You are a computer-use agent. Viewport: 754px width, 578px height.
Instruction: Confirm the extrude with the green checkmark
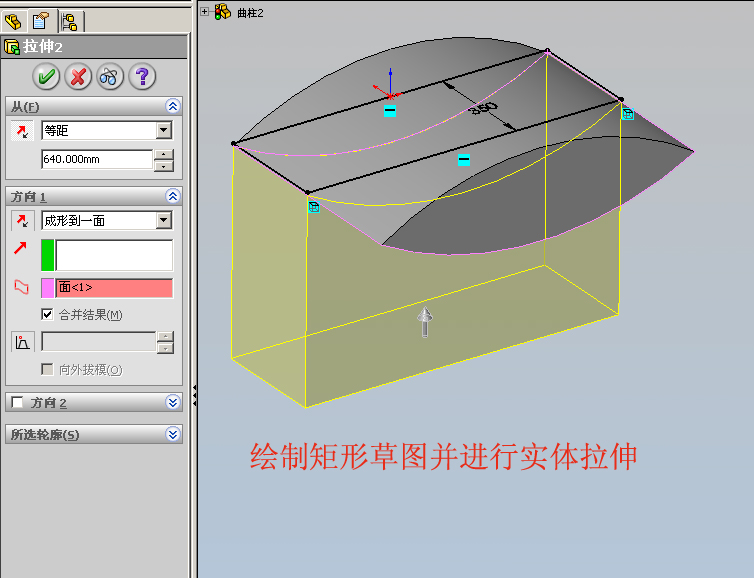pos(46,76)
